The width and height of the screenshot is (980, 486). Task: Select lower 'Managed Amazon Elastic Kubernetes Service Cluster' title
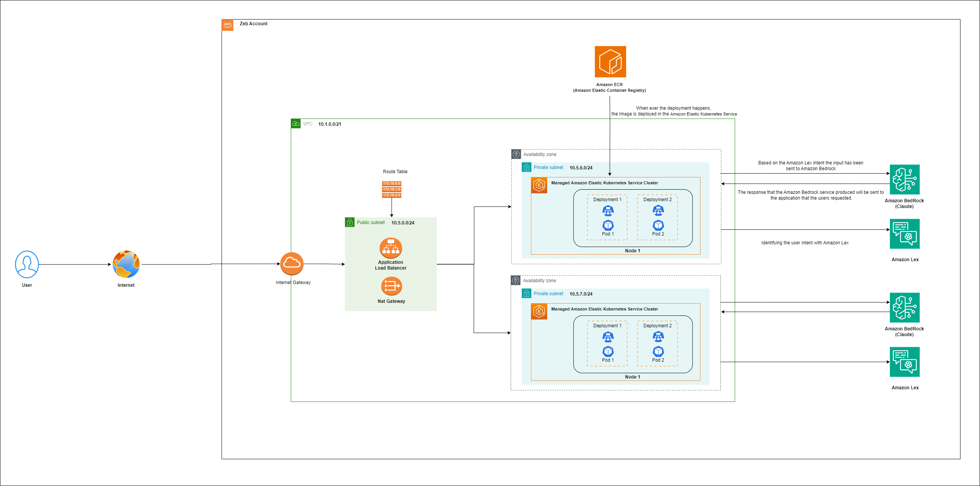pos(605,309)
